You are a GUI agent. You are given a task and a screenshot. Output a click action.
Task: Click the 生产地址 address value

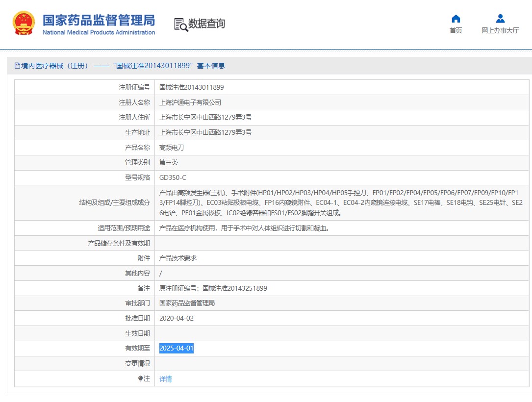tap(205, 133)
